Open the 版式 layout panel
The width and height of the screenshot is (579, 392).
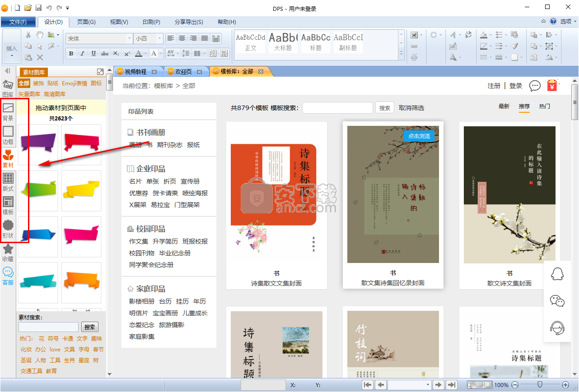point(8,182)
